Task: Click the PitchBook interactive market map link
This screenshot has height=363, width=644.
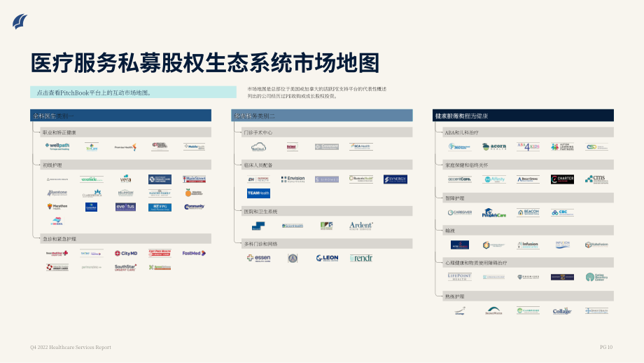Action: [x=133, y=93]
